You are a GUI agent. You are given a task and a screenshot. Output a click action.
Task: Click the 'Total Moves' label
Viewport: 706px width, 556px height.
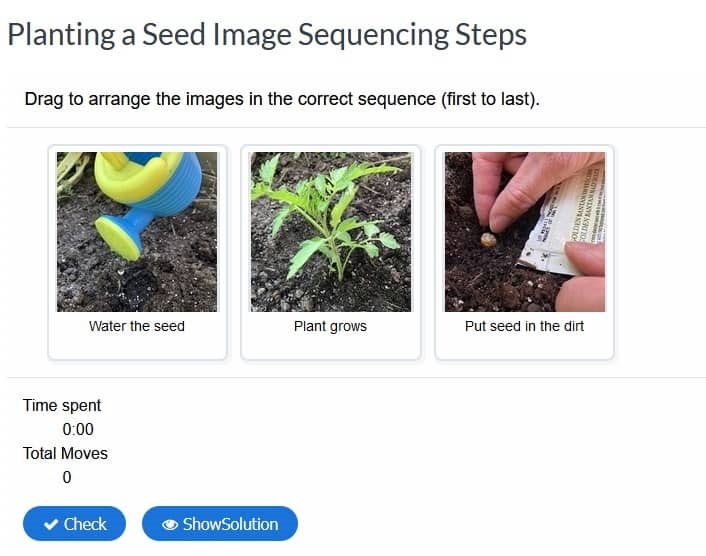coord(65,453)
